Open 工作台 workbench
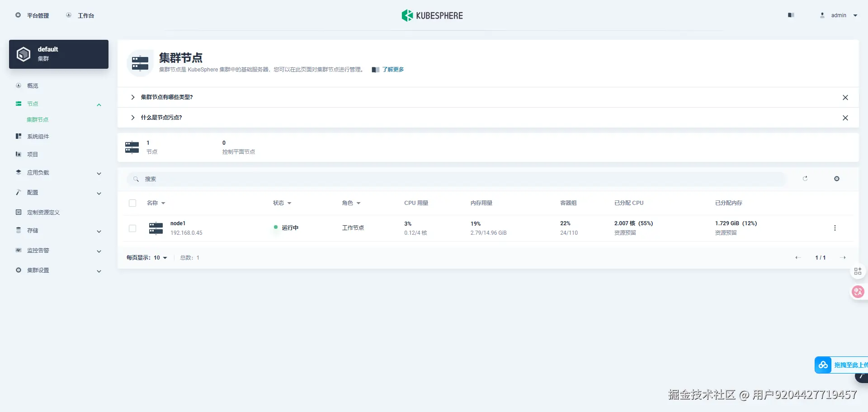868x412 pixels. point(80,15)
